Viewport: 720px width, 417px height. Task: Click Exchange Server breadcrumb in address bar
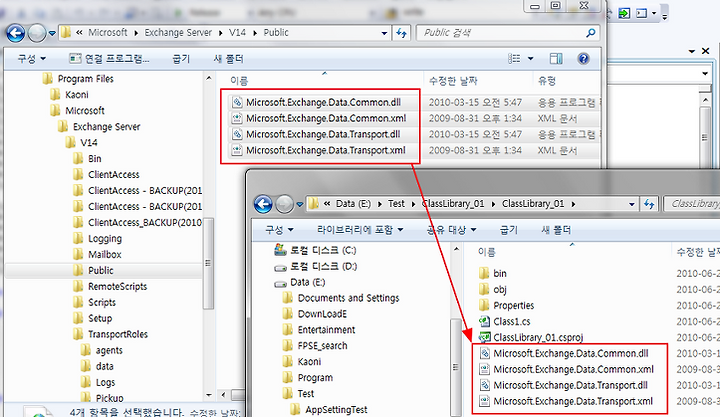[x=178, y=33]
